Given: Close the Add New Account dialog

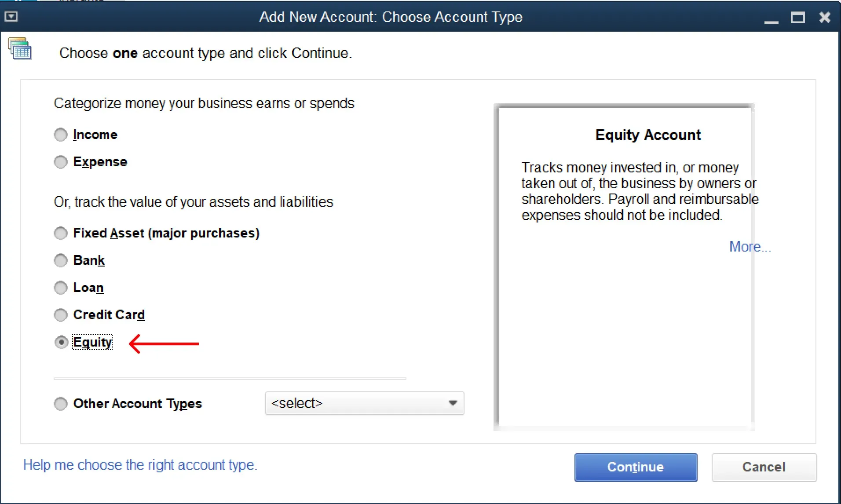Looking at the screenshot, I should click(x=825, y=17).
